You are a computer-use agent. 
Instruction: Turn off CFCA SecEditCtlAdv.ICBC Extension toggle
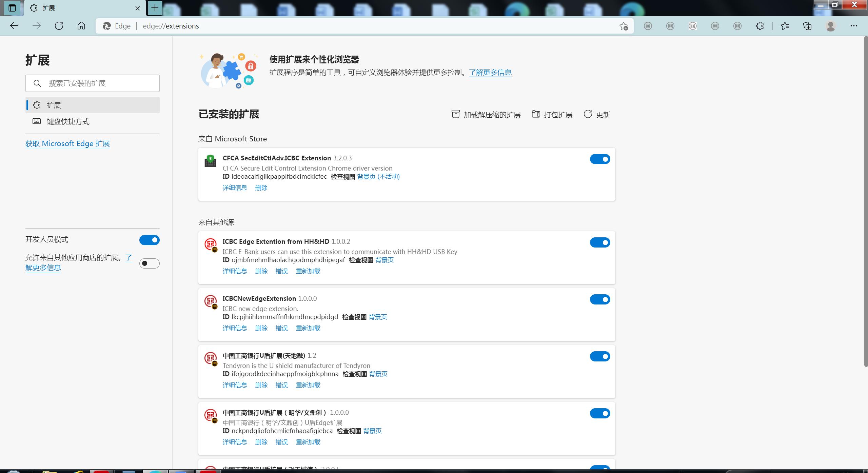coord(599,159)
